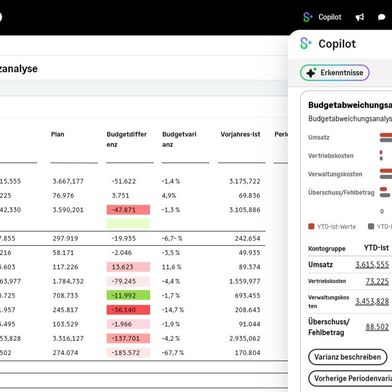Screen dimensions: 392x392
Task: Select the Erkenntnisse insights button
Action: 335,73
